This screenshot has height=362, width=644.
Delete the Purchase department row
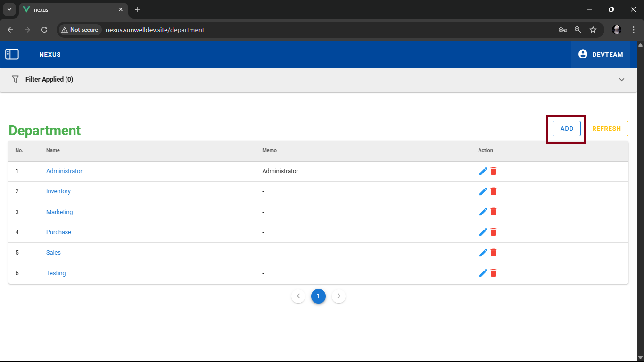pyautogui.click(x=494, y=232)
